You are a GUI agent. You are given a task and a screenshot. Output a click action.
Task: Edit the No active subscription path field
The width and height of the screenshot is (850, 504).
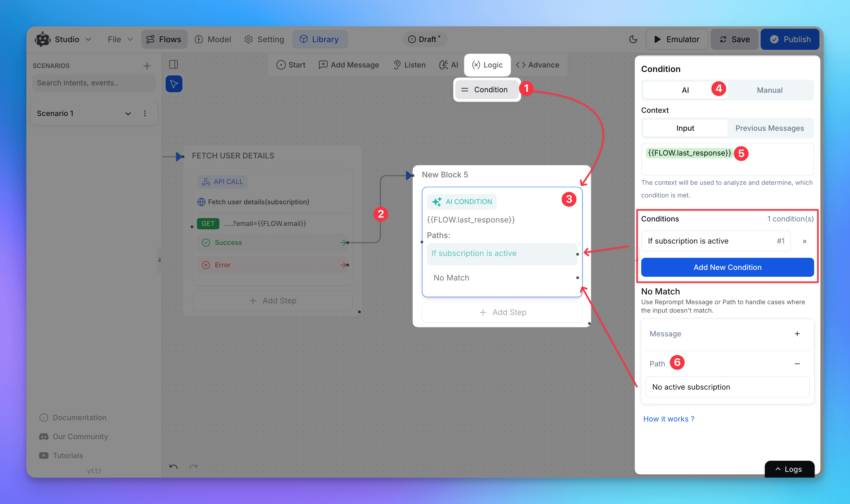coord(727,387)
